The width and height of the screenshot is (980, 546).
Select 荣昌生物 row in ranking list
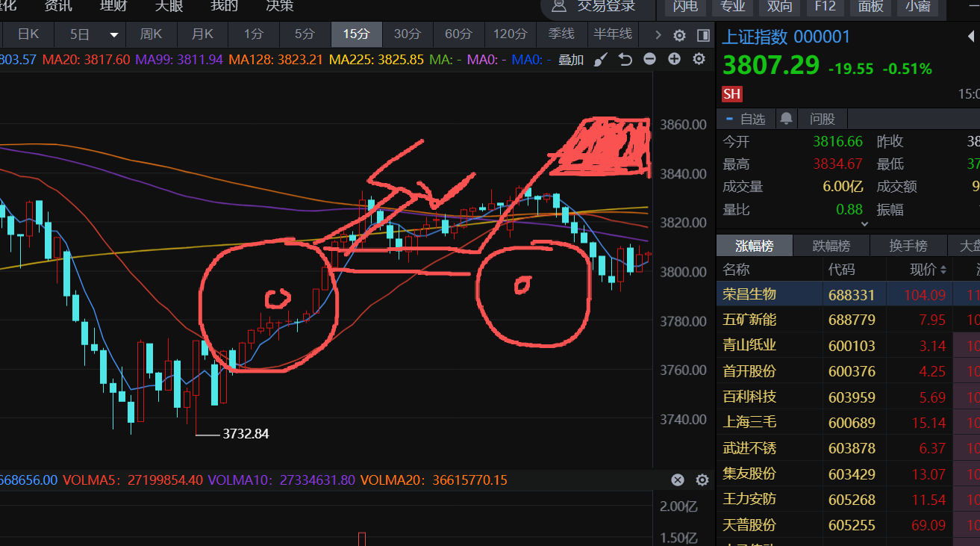click(x=749, y=294)
